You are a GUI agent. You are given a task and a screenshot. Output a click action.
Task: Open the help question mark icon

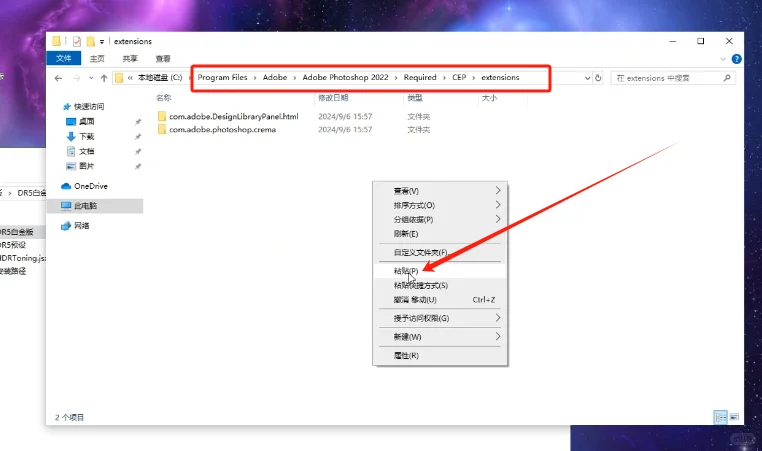point(737,59)
